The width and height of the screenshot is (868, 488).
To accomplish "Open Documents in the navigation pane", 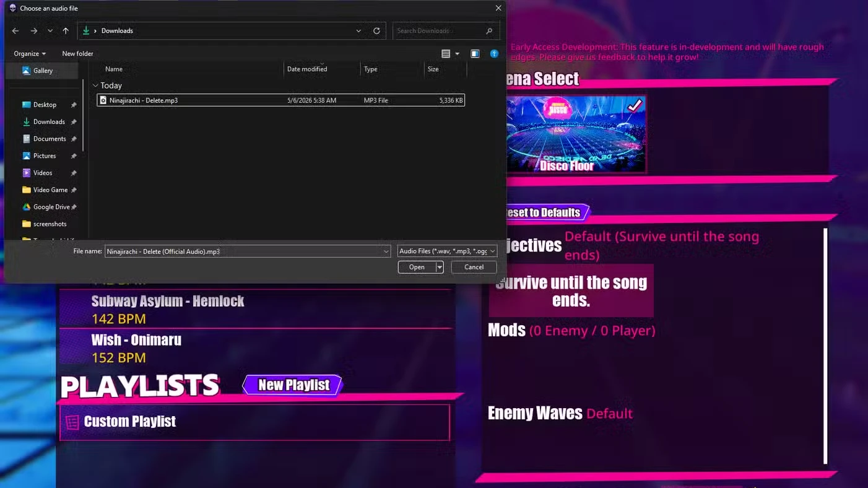I will [49, 139].
